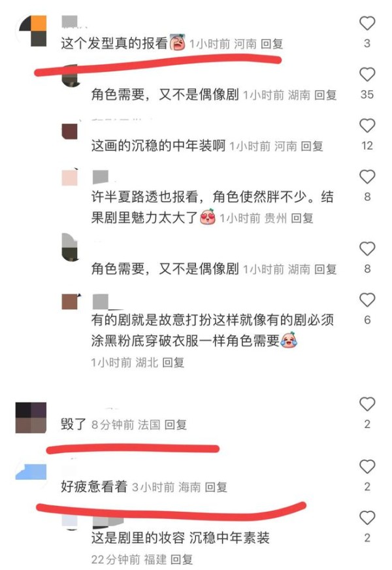Open blue avatar of 好疲惫看着 commenter
Viewport: 392px width, 570px height.
coord(31,472)
